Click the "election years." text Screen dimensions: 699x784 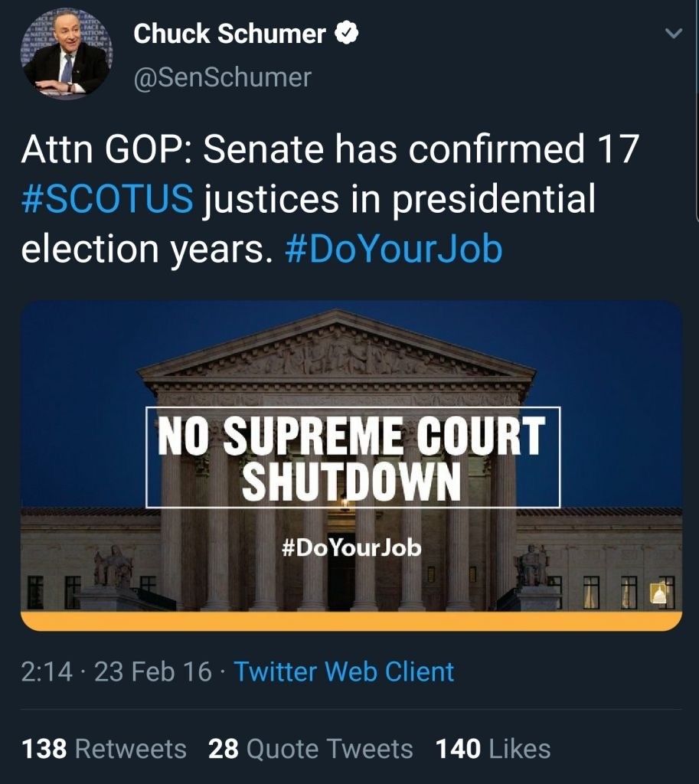[x=146, y=249]
